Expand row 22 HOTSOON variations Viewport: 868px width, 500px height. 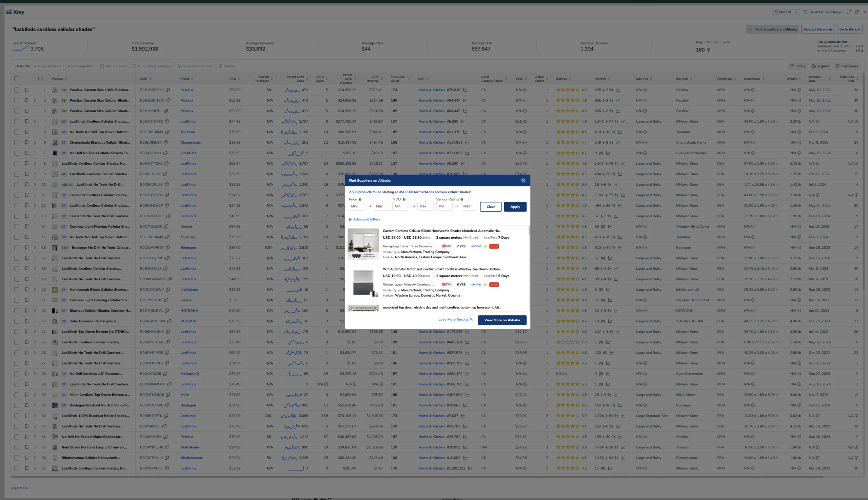tap(35, 311)
